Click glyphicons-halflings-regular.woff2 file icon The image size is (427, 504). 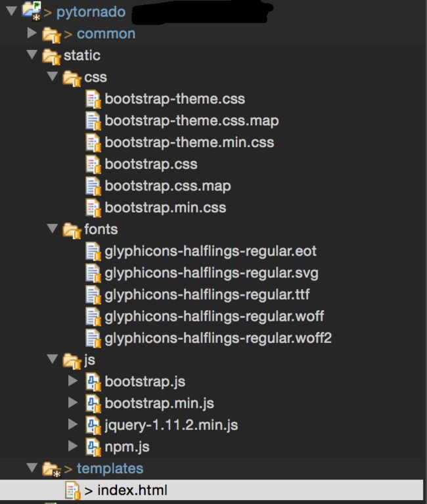click(x=93, y=338)
